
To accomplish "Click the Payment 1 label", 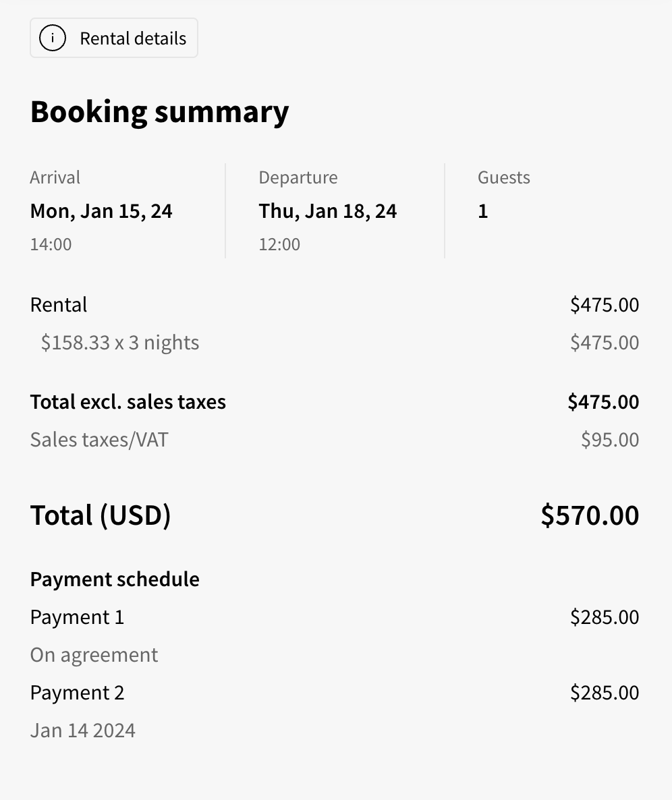I will (x=77, y=617).
